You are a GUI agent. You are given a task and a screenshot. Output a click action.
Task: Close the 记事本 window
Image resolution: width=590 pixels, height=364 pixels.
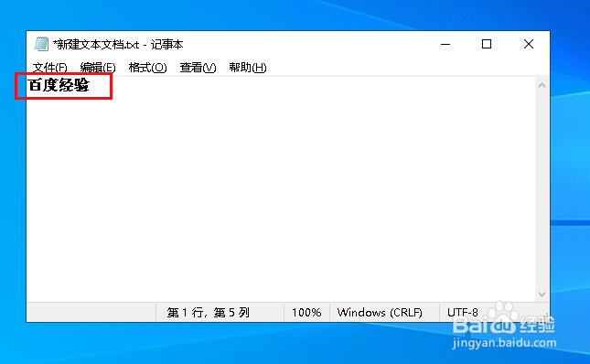(x=529, y=45)
